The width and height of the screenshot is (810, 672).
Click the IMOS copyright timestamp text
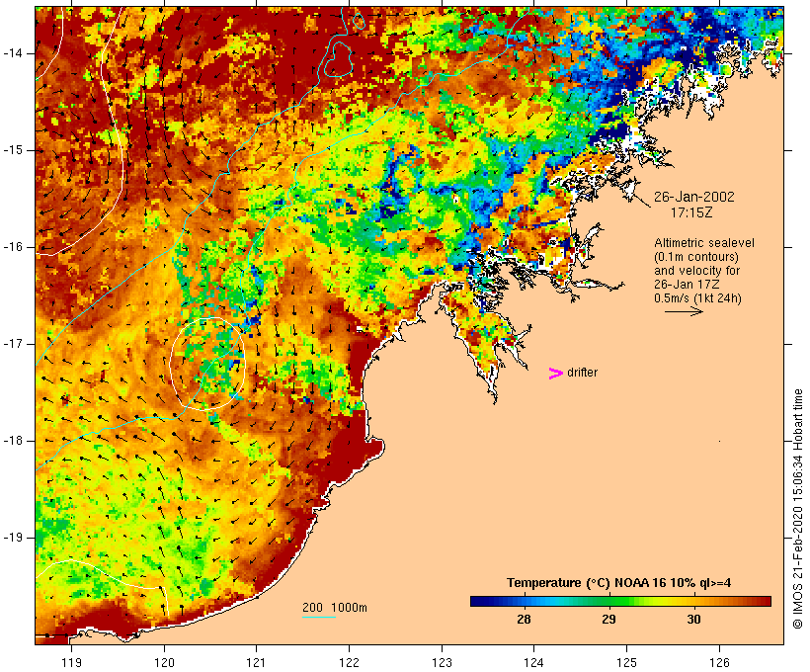(798, 509)
